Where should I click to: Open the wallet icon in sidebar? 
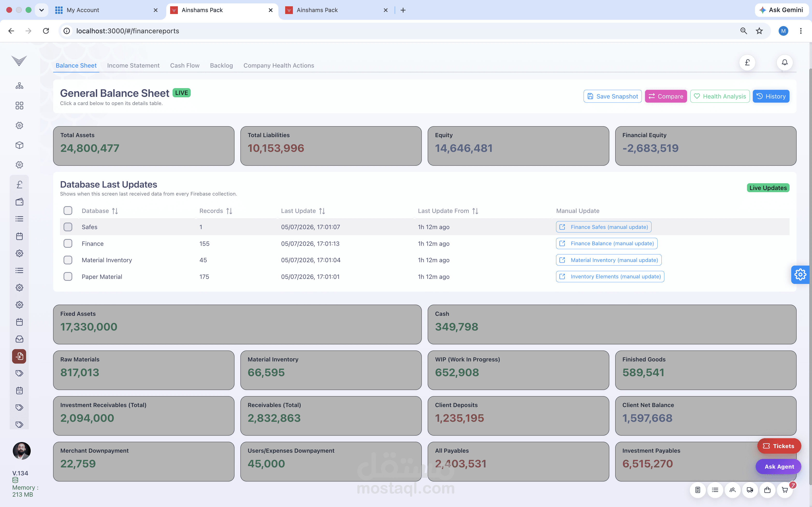tap(20, 202)
